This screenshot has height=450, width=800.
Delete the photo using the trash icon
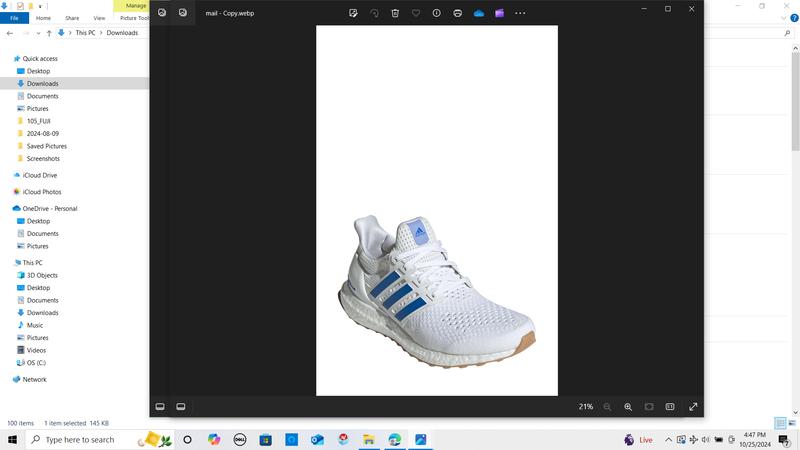[395, 13]
